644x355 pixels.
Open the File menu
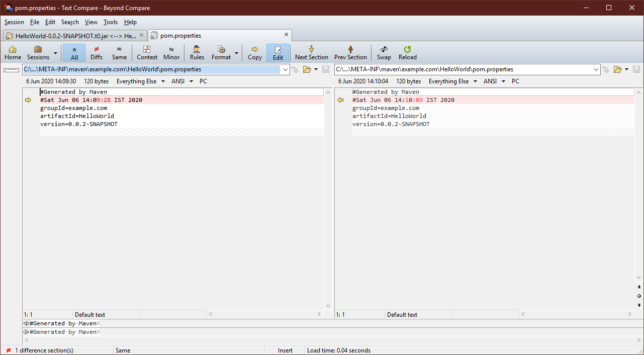(35, 22)
